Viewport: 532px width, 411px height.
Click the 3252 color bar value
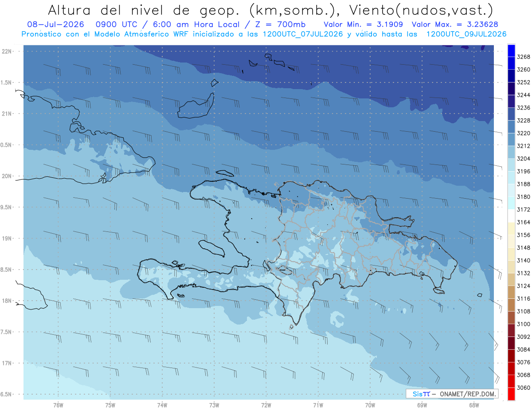pyautogui.click(x=524, y=82)
